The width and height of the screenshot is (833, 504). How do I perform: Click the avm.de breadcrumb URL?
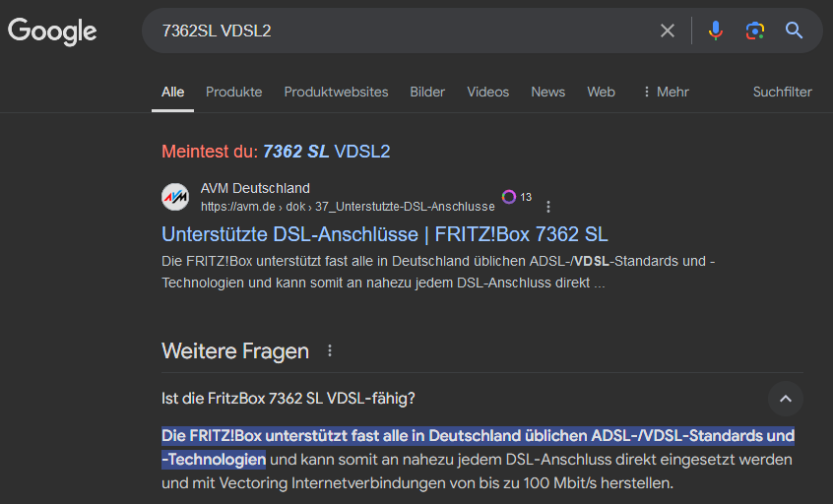click(x=348, y=207)
